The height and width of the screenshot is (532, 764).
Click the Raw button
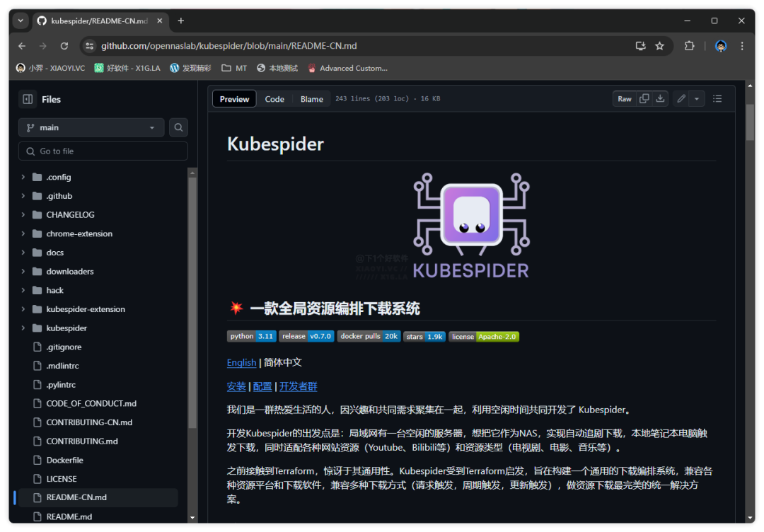[624, 99]
